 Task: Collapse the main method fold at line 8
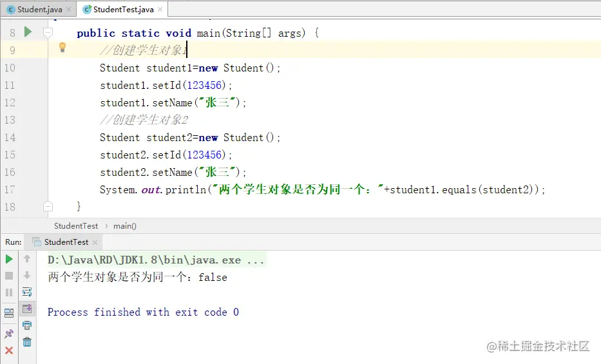coord(48,33)
